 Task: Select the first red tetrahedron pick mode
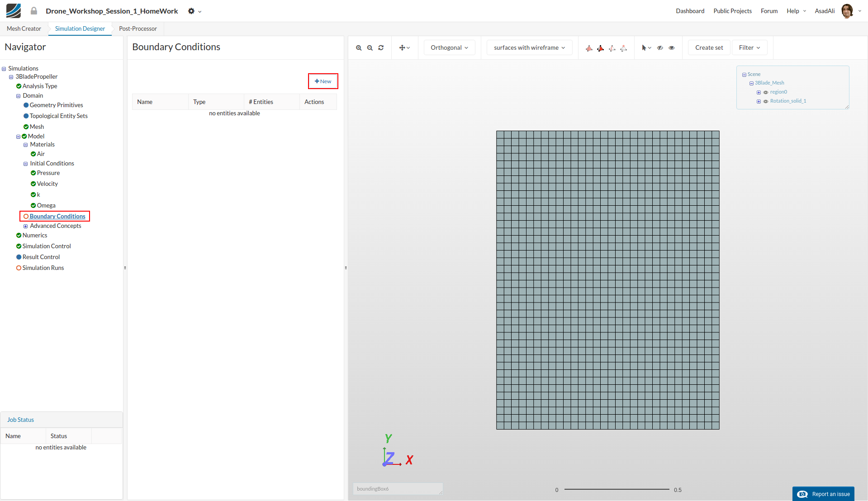[x=589, y=48]
